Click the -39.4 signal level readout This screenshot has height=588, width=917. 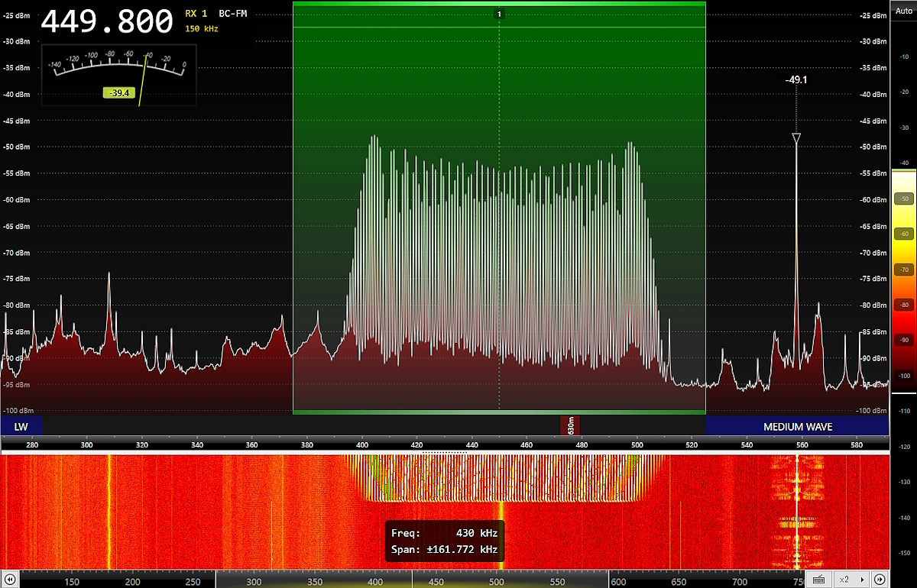tap(118, 93)
